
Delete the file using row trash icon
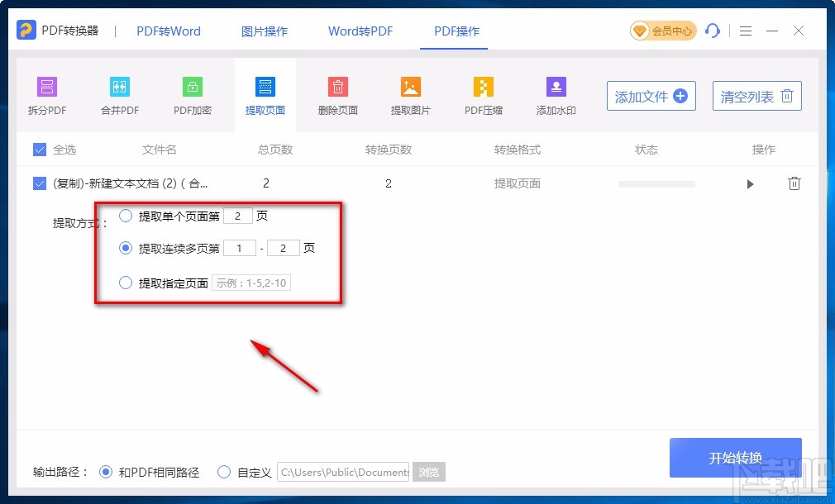point(794,183)
